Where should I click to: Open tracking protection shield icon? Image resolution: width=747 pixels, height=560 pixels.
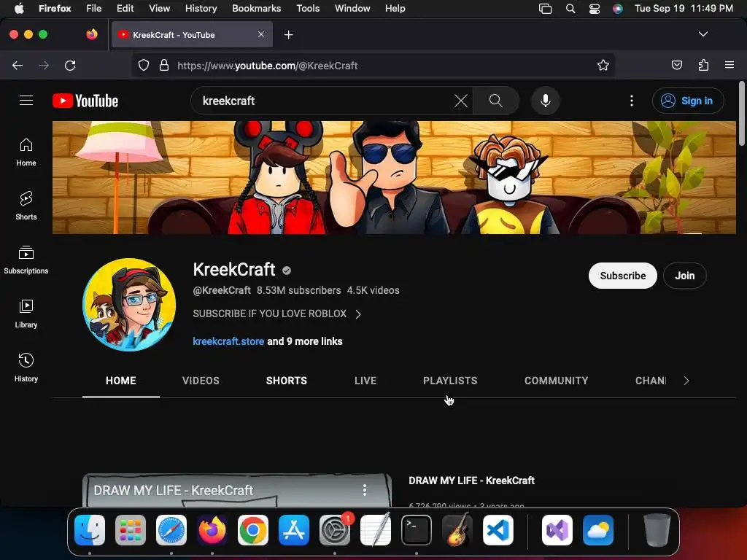coord(144,66)
